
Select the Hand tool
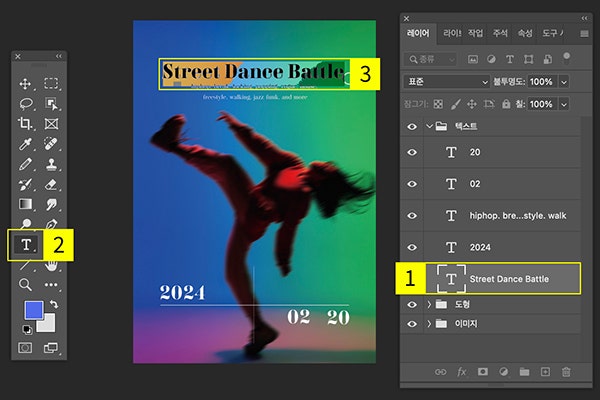51,265
